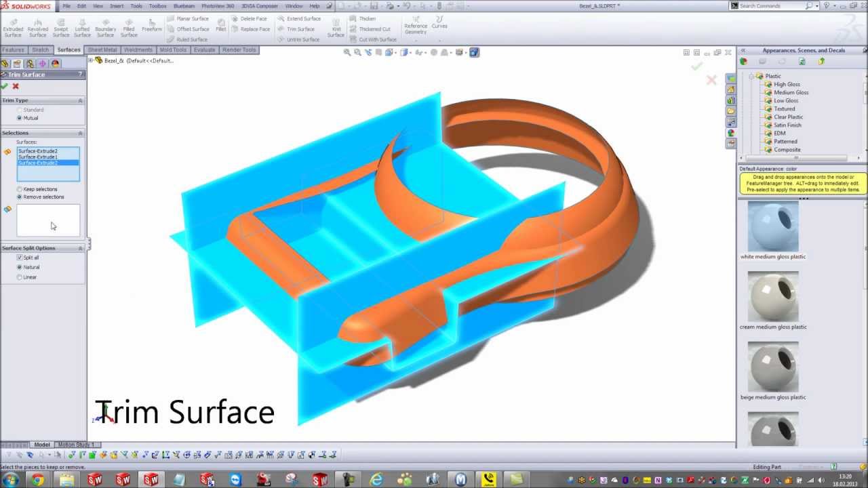Open the Search Commands dropdown arrow
Screen dimensions: 868x488
click(x=816, y=5)
